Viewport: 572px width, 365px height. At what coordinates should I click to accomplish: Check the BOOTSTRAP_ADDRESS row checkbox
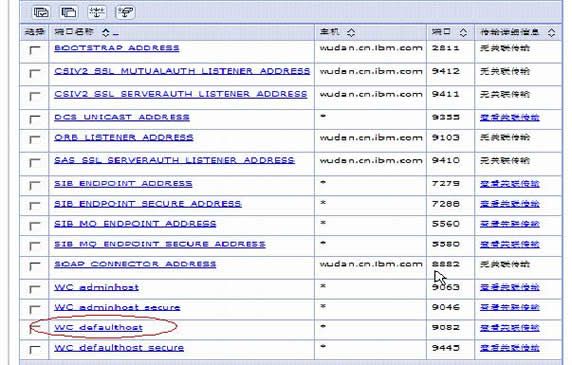pyautogui.click(x=35, y=50)
